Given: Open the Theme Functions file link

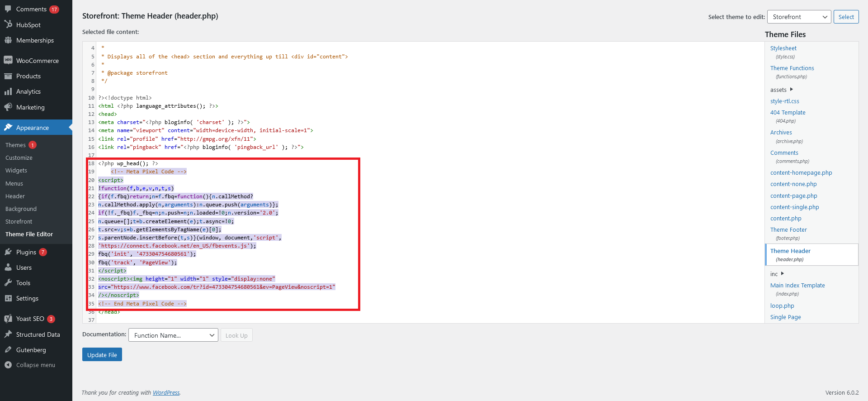Looking at the screenshot, I should (792, 68).
